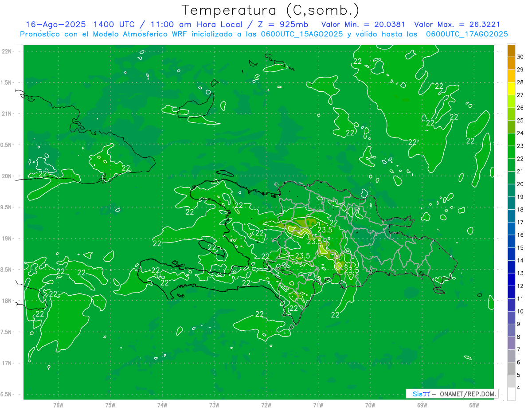Click the '19N' latitude axis label
The width and height of the screenshot is (532, 411).
[7, 239]
